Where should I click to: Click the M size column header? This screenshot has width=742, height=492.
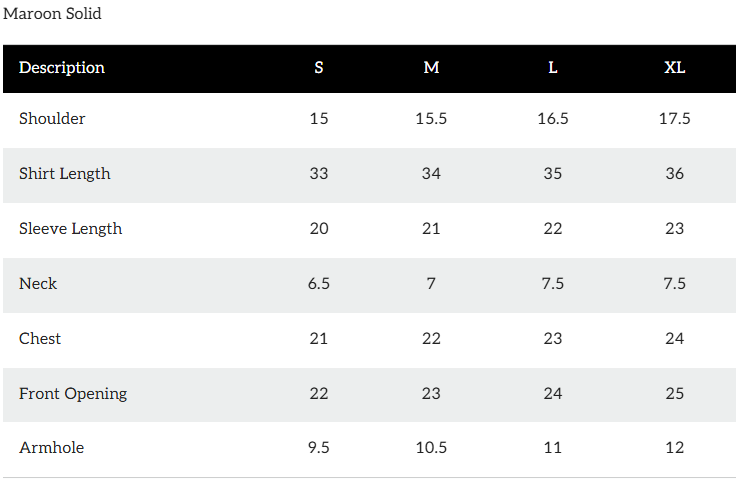(x=431, y=68)
